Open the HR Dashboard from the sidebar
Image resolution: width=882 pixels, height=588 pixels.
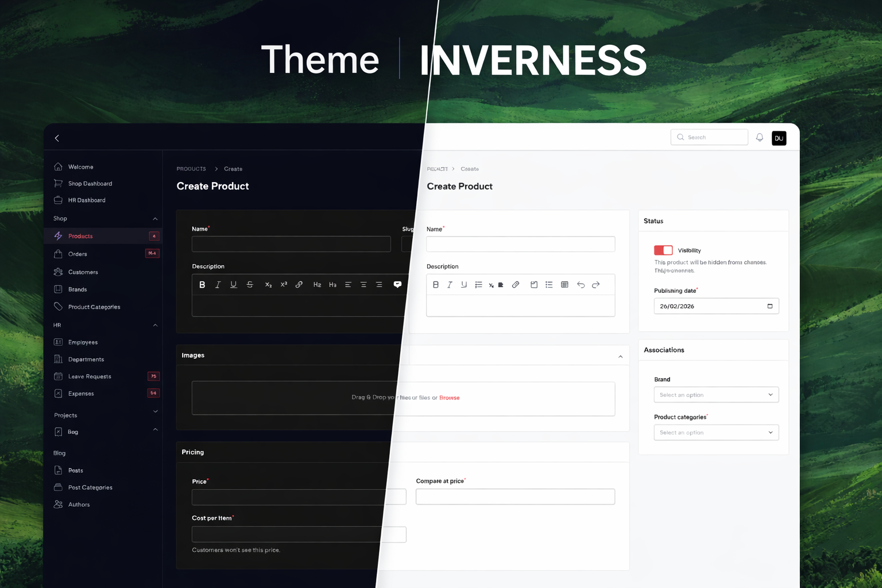pyautogui.click(x=86, y=200)
